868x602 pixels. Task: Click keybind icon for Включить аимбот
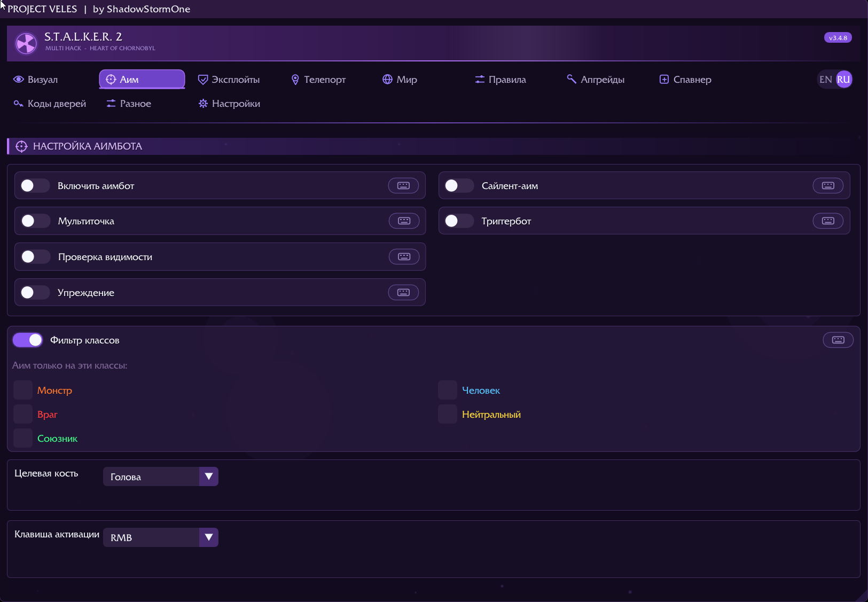[x=403, y=185]
